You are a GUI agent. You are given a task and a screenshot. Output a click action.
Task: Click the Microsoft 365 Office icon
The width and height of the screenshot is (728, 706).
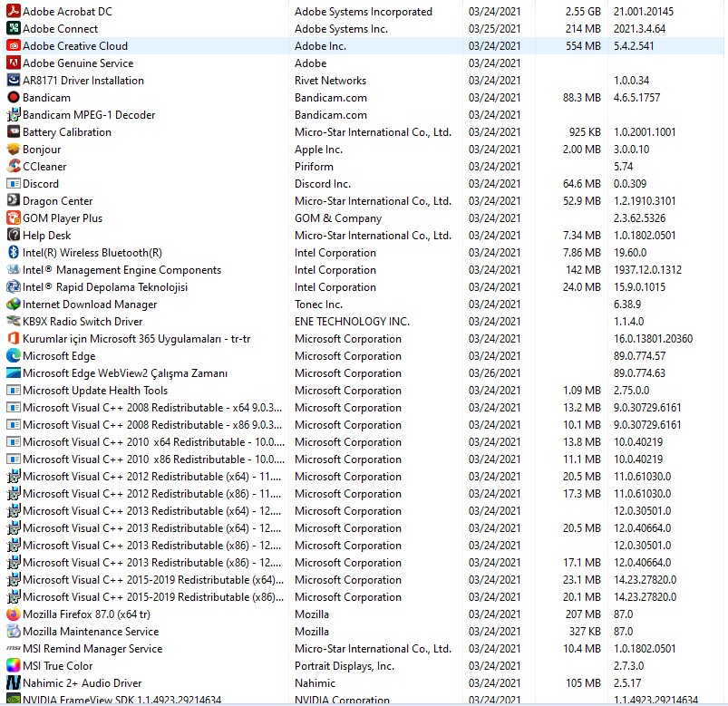tap(14, 338)
